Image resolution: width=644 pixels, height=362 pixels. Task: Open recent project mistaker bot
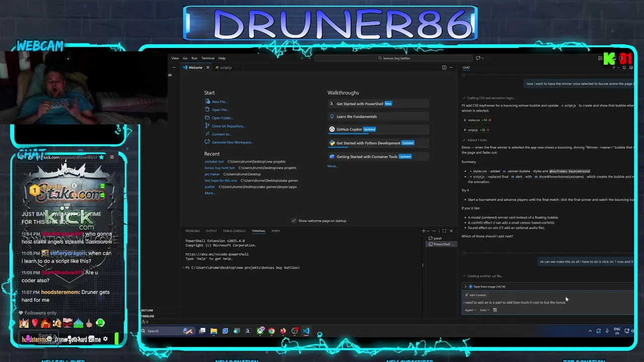(214, 161)
